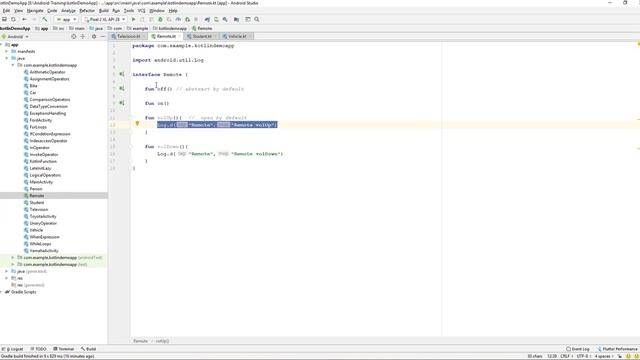This screenshot has height=360, width=640.
Task: Click fold toggle beside fun volDown()
Action: (x=131, y=147)
